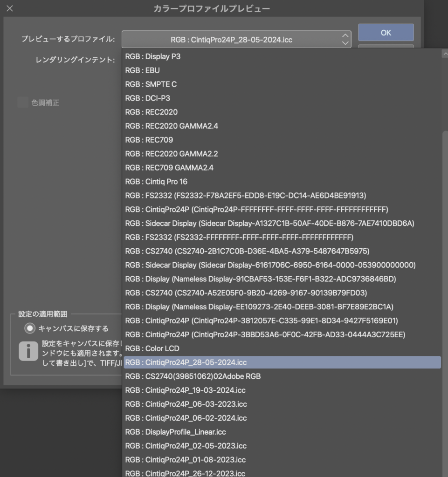Screen dimensions: 448x477
Task: Click the close X of the dialog
Action: click(x=9, y=8)
